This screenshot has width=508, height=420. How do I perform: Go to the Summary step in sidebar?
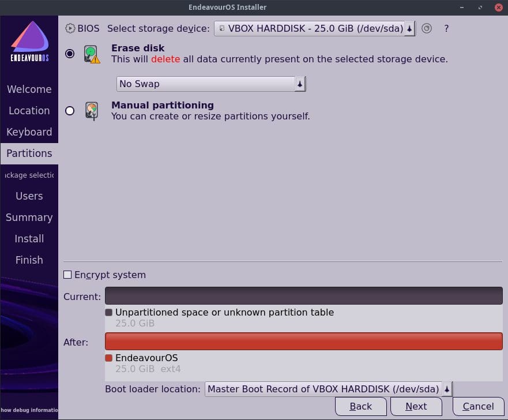29,217
